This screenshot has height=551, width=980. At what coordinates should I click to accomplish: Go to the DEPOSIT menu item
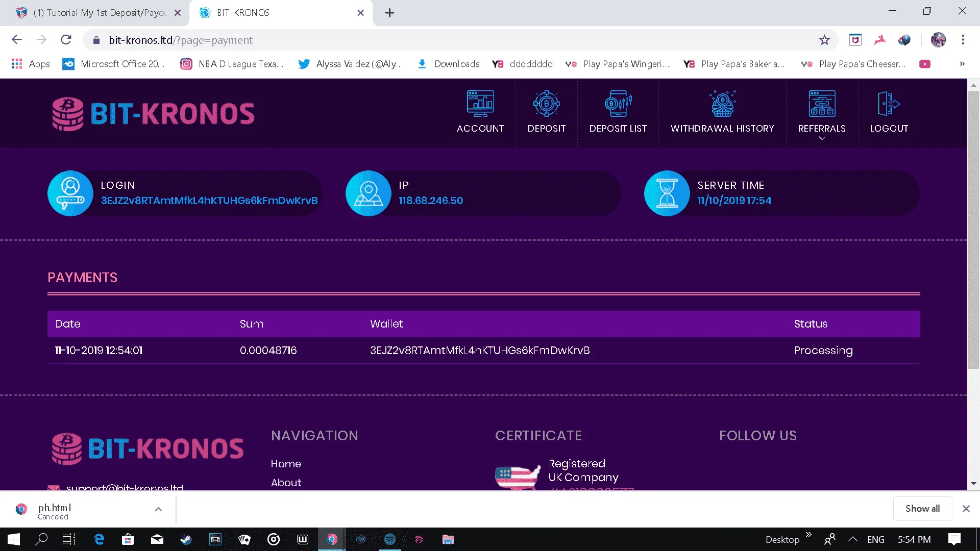point(547,129)
